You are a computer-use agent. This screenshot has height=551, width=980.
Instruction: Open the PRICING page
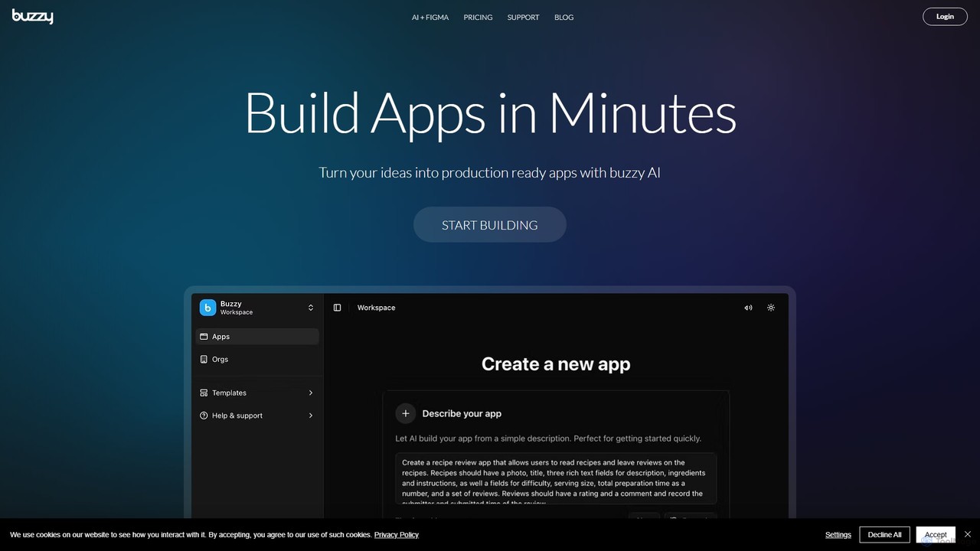pyautogui.click(x=478, y=17)
